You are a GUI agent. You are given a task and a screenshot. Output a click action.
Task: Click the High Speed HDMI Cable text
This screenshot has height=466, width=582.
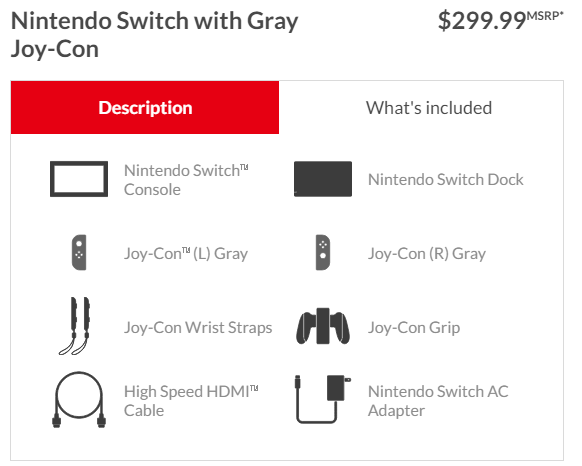pyautogui.click(x=191, y=401)
